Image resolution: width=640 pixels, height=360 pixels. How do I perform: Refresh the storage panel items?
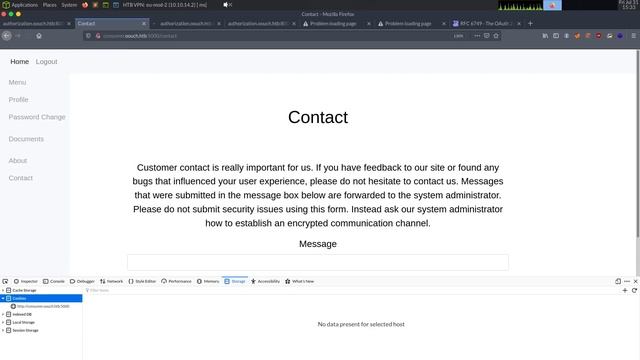(634, 290)
